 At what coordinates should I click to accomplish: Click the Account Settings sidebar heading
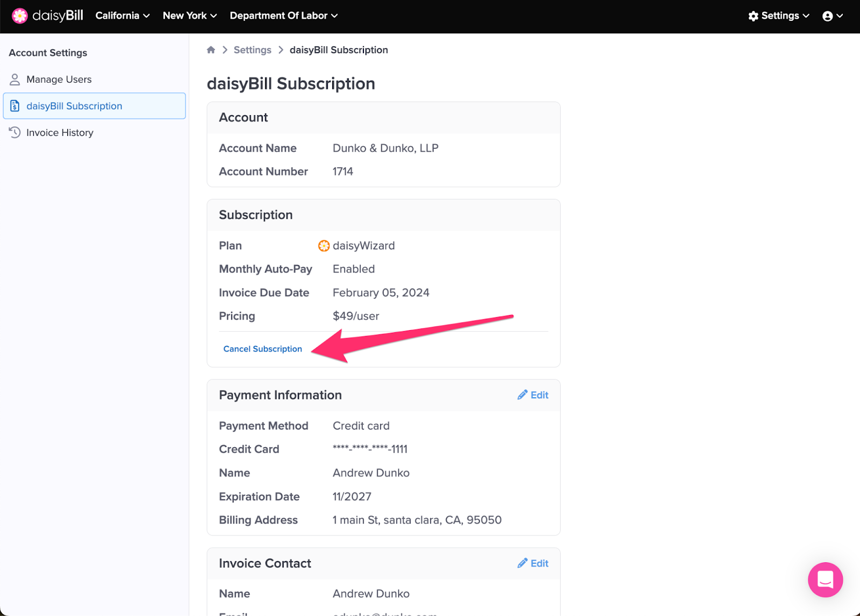tap(48, 53)
